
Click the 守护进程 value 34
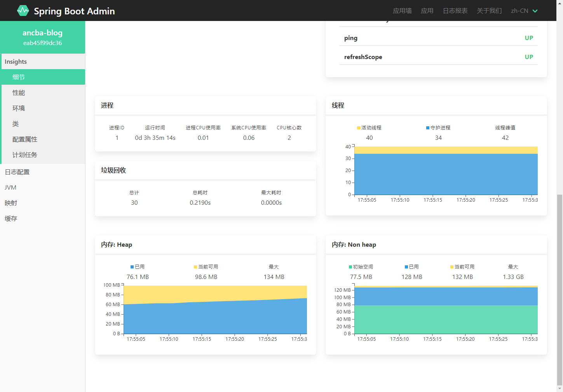438,138
